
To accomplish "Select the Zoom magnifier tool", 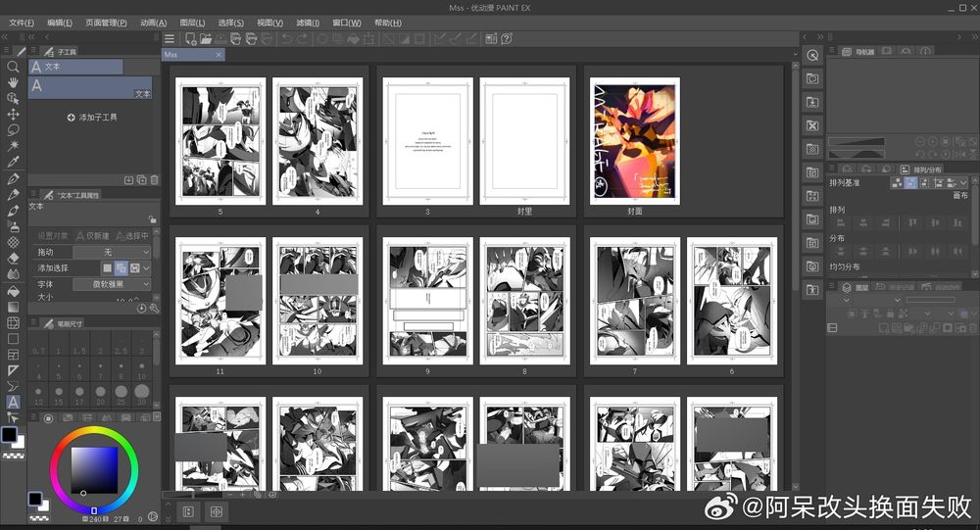I will click(13, 67).
